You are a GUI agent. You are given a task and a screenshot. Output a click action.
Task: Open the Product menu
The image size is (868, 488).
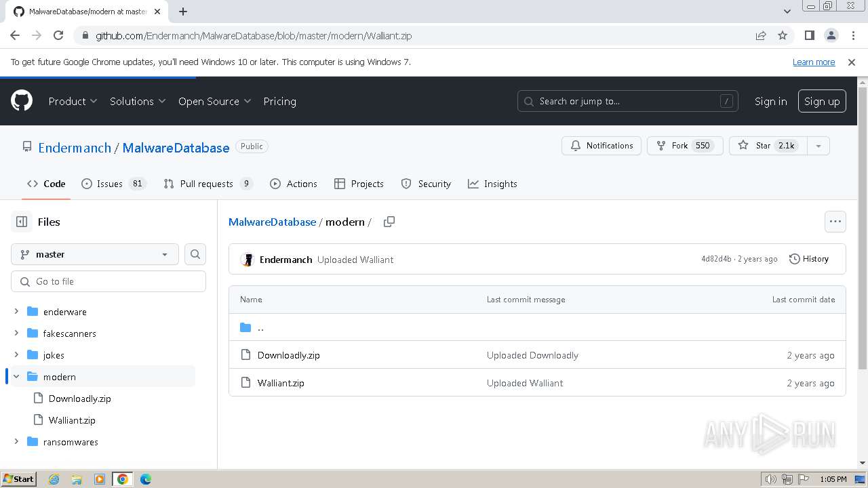pos(73,101)
